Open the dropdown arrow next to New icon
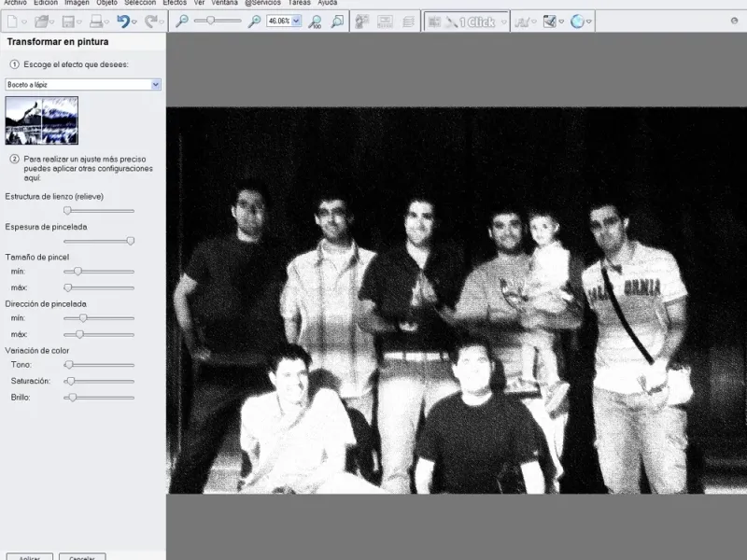Viewport: 747px width, 560px height. pos(24,21)
